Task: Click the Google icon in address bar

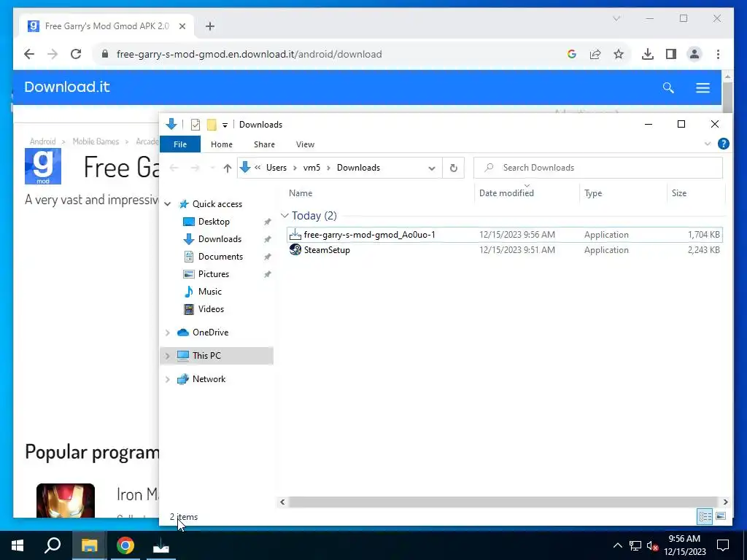Action: 572,54
